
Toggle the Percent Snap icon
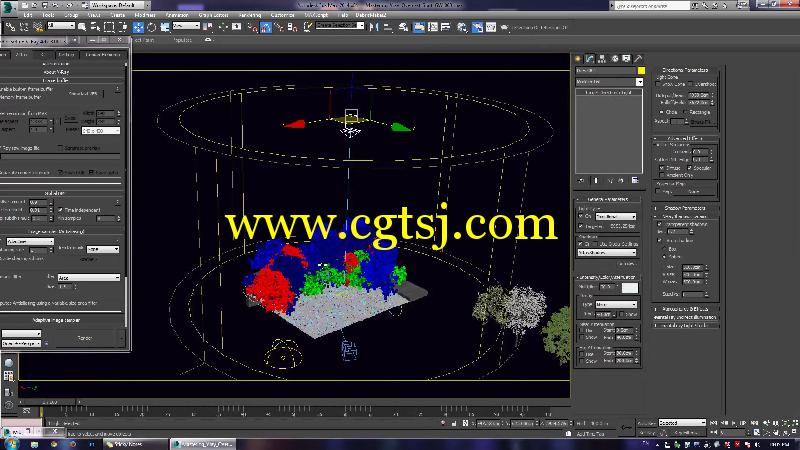point(279,27)
